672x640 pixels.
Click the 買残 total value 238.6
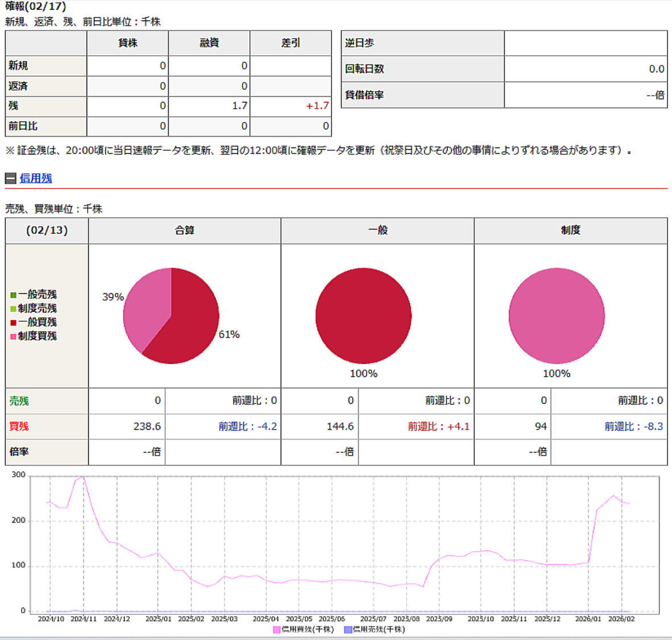click(147, 426)
